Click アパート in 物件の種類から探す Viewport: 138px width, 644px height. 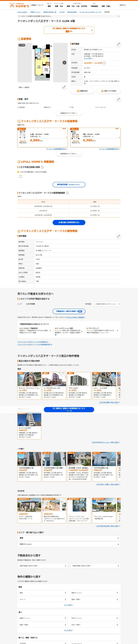pos(43,599)
